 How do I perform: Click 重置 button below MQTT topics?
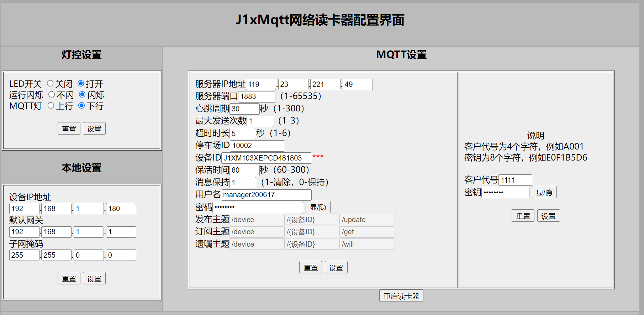point(311,267)
